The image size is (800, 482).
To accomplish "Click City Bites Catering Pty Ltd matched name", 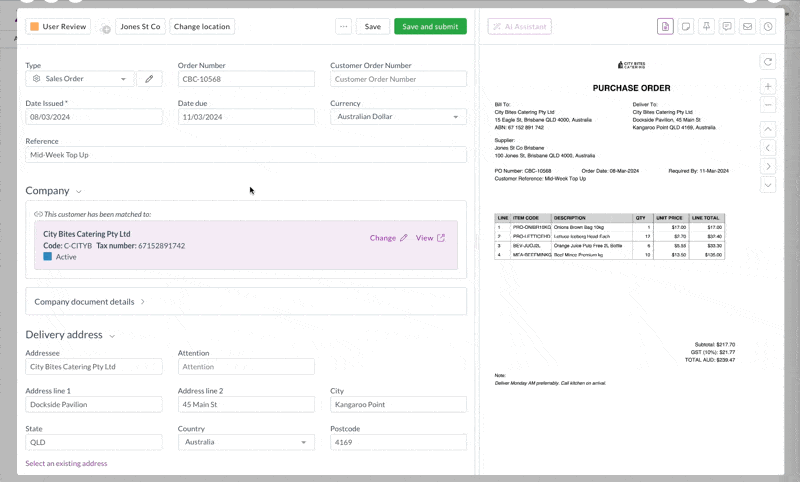I will (87, 234).
